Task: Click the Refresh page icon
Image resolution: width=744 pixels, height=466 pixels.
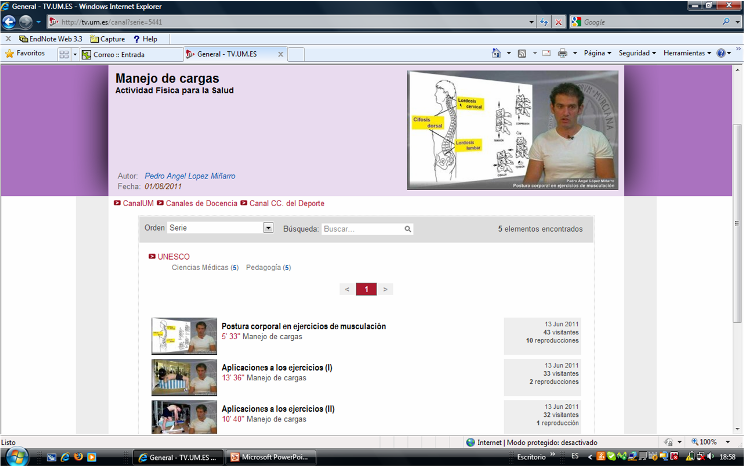Action: 544,22
